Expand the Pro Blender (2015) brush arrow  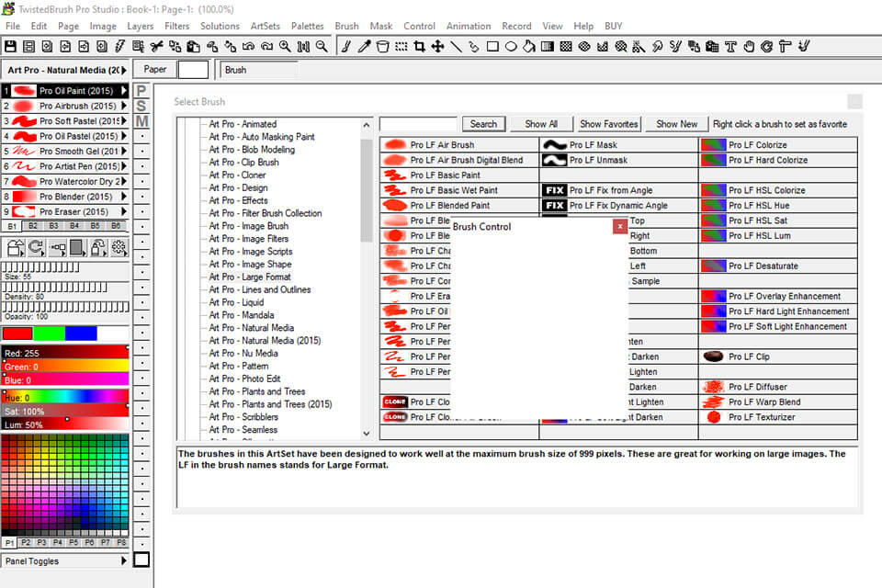click(124, 197)
